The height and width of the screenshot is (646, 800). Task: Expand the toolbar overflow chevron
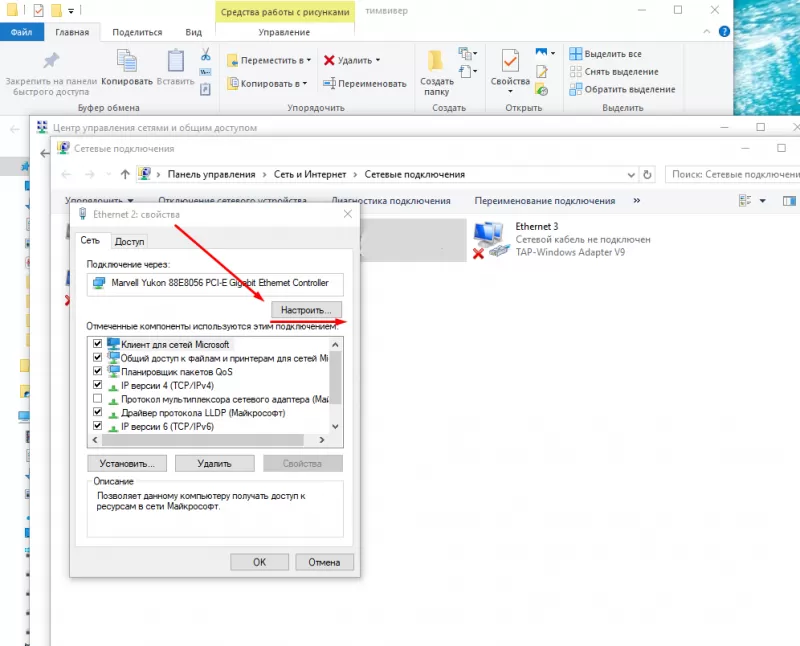[x=637, y=201]
